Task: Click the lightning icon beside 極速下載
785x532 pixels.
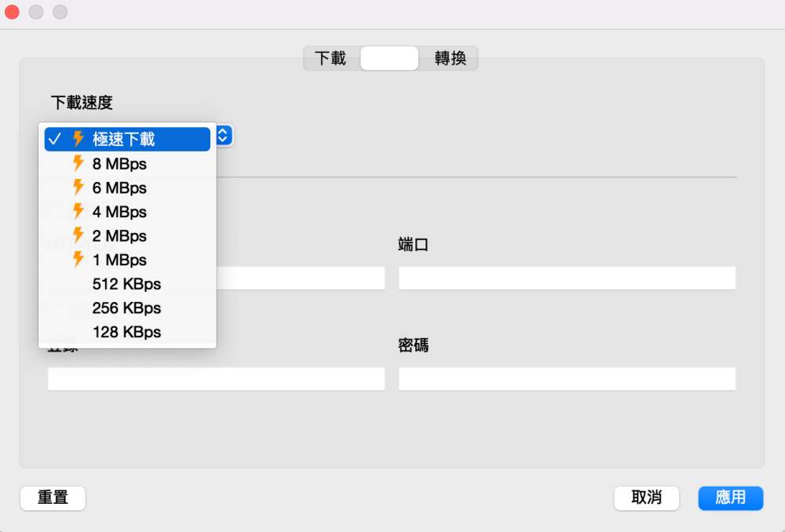Action: (78, 139)
